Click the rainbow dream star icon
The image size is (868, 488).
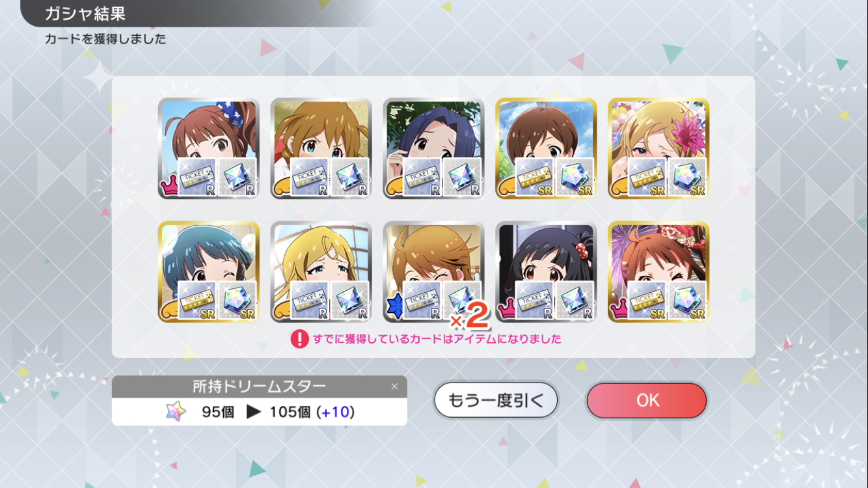(176, 412)
